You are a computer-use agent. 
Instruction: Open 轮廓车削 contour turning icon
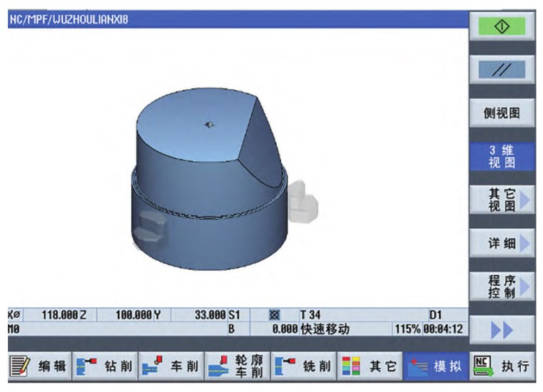pyautogui.click(x=236, y=366)
